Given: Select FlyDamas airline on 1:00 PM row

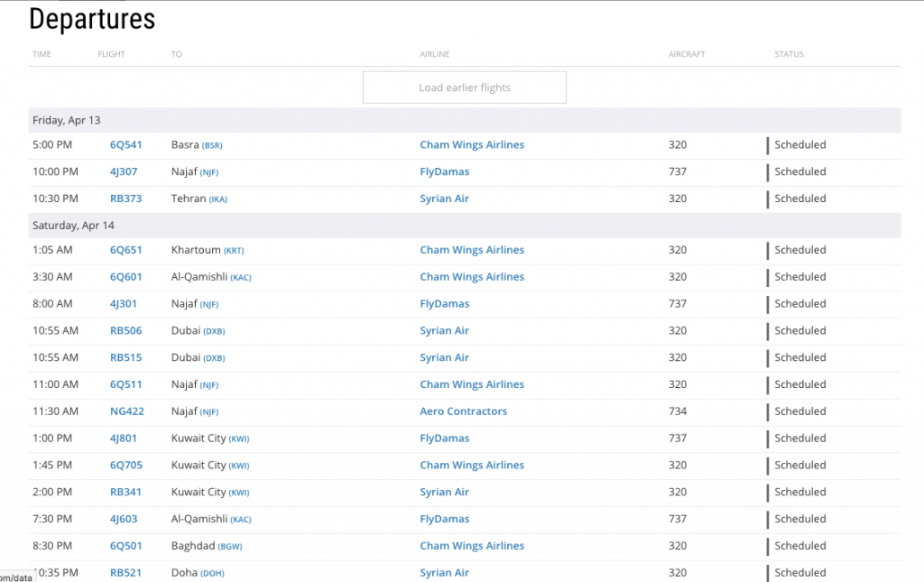Looking at the screenshot, I should pos(445,439).
